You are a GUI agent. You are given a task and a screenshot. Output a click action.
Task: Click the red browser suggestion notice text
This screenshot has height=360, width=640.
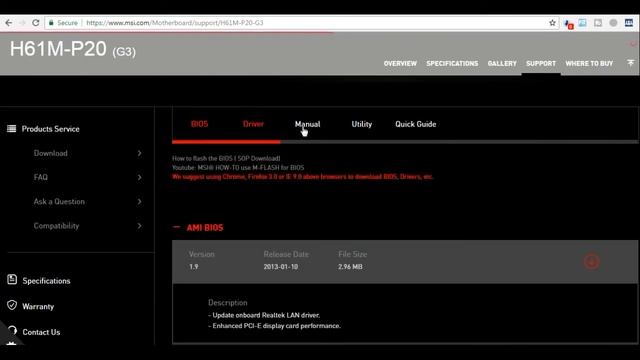[x=302, y=177]
